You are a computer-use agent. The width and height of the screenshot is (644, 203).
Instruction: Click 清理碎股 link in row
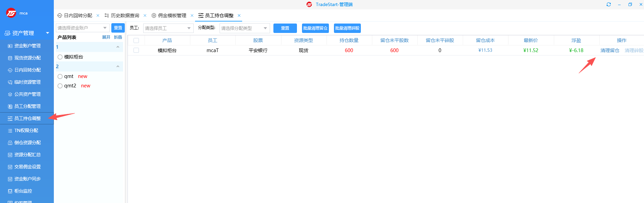[x=634, y=50]
